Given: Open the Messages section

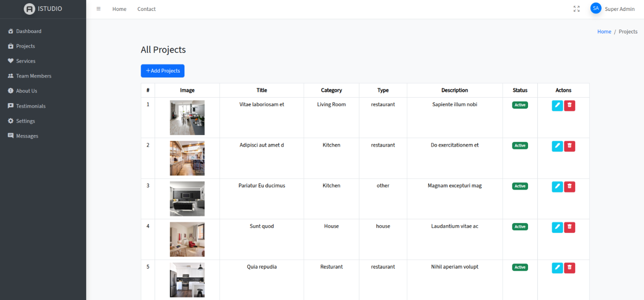Looking at the screenshot, I should 27,136.
